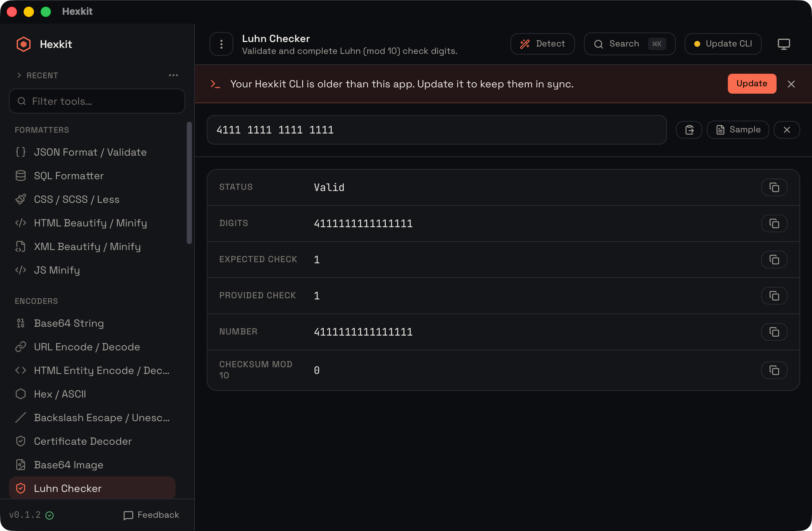The height and width of the screenshot is (531, 812).
Task: Click the ENCODERS section heading
Action: coord(36,301)
